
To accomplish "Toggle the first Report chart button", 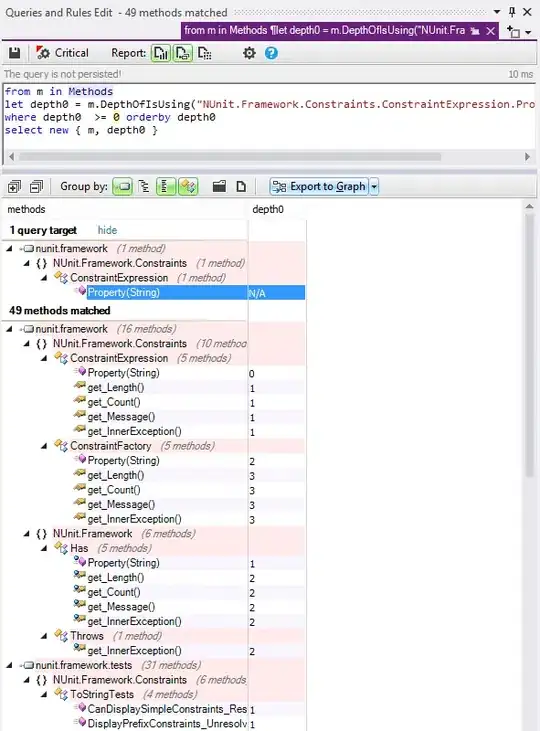I will point(160,53).
